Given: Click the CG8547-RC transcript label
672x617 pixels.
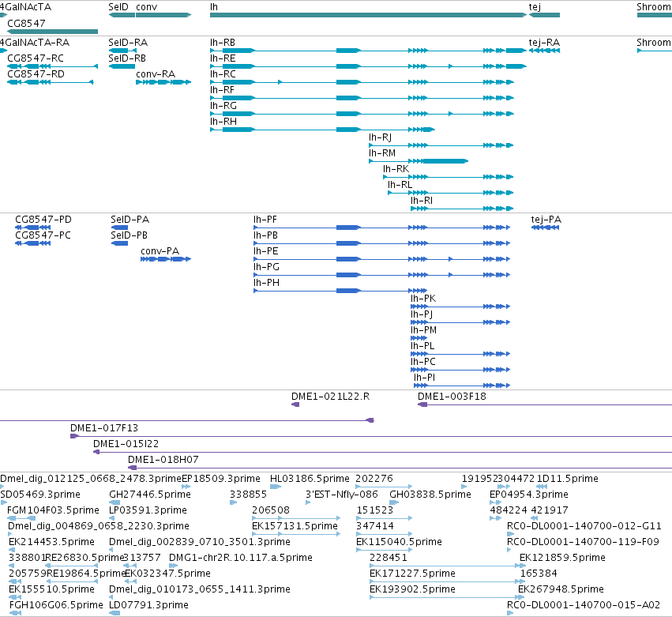Looking at the screenshot, I should tap(36, 58).
